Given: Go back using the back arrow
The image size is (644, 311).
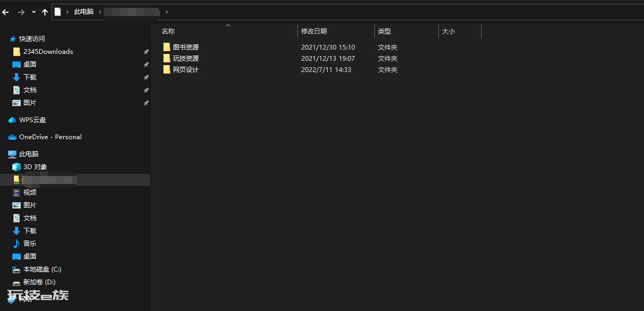Looking at the screenshot, I should tap(6, 12).
